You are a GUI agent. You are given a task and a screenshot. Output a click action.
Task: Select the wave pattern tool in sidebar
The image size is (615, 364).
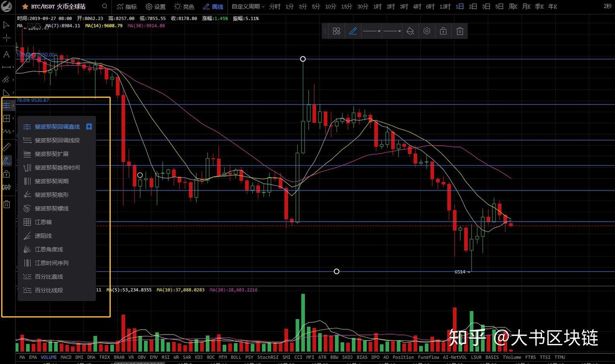6,131
